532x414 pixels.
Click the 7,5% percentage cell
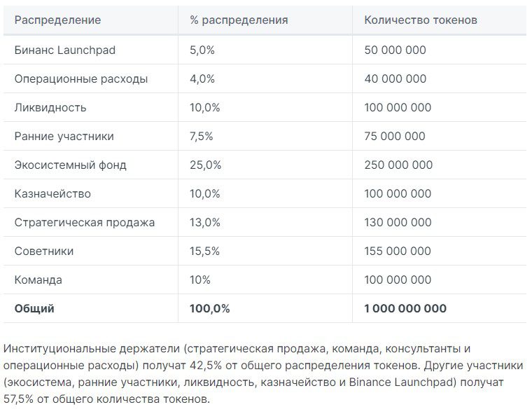click(202, 137)
